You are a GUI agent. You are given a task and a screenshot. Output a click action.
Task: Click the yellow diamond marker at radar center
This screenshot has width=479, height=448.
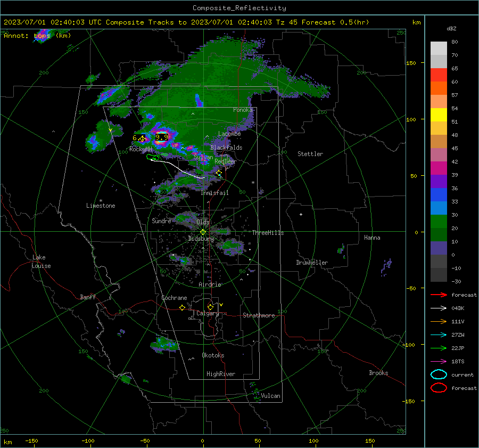coord(203,232)
